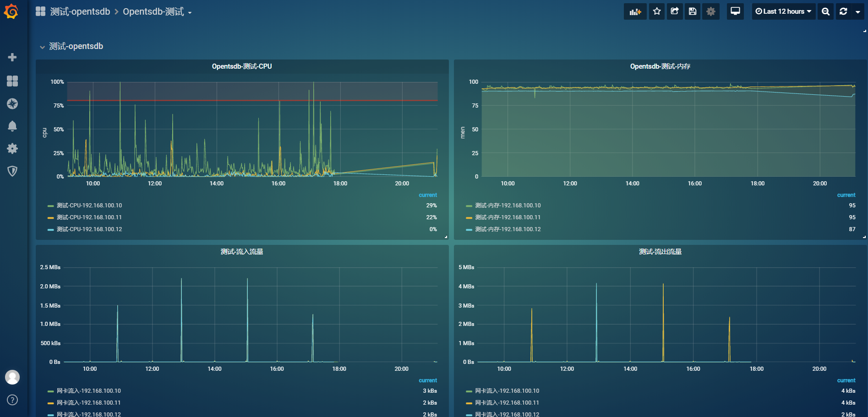The height and width of the screenshot is (417, 868).
Task: Save the dashboard
Action: [692, 11]
